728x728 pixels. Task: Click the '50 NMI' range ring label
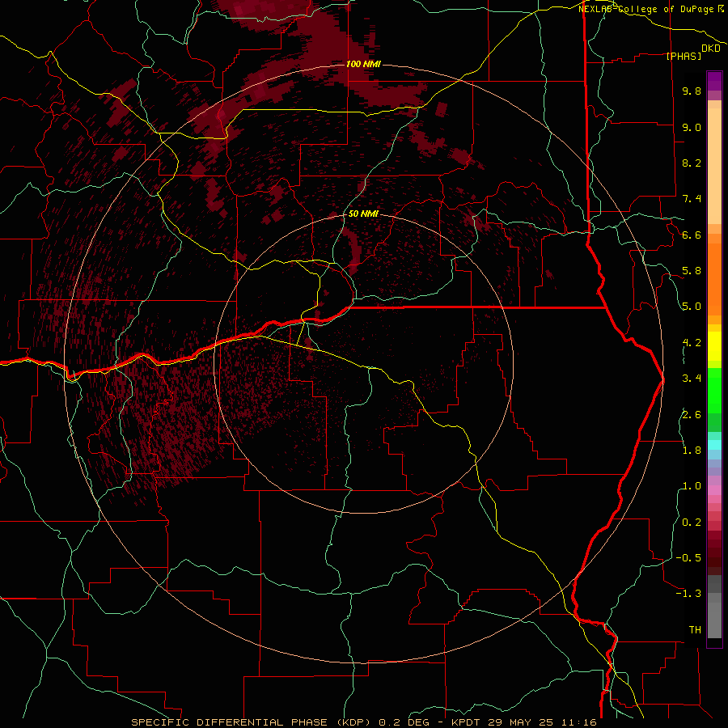pos(363,214)
